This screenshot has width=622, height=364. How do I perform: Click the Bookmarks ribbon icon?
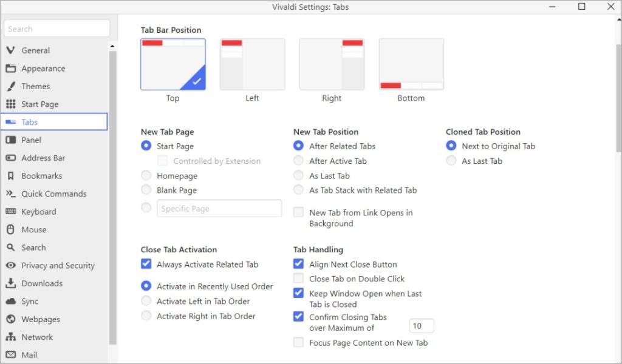[11, 176]
